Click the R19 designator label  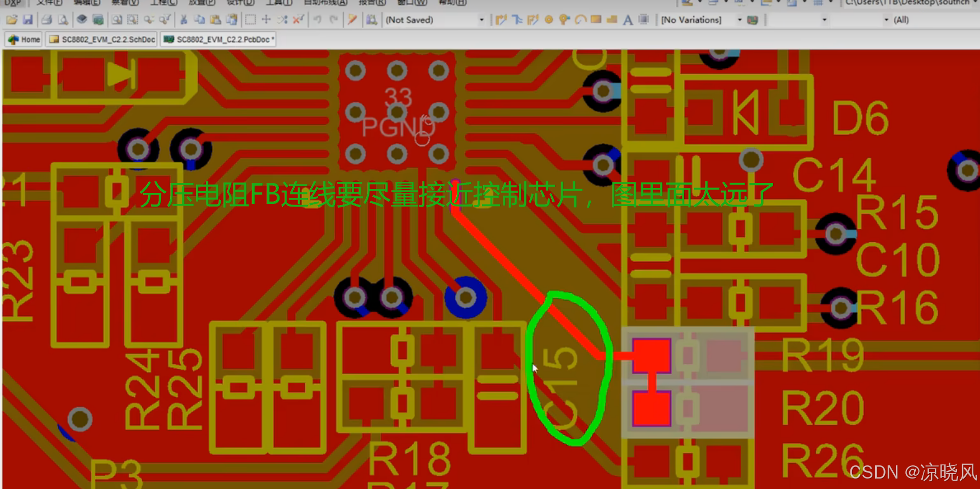pos(822,356)
